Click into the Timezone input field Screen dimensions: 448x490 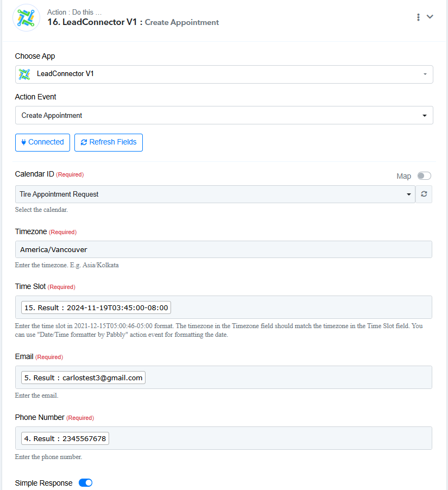coord(223,249)
